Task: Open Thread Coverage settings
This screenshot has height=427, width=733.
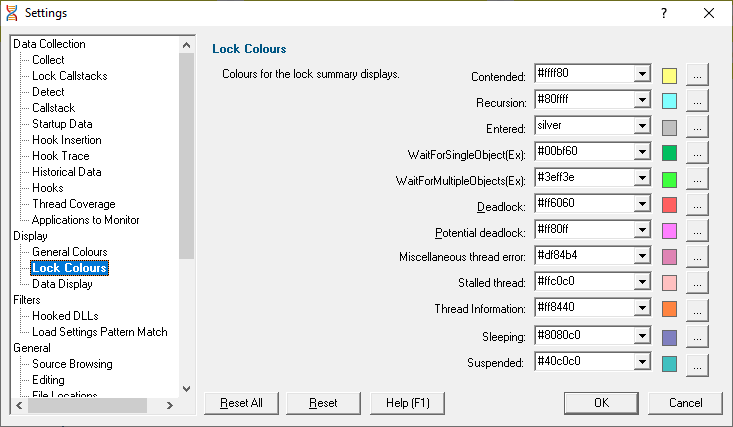Action: click(74, 204)
